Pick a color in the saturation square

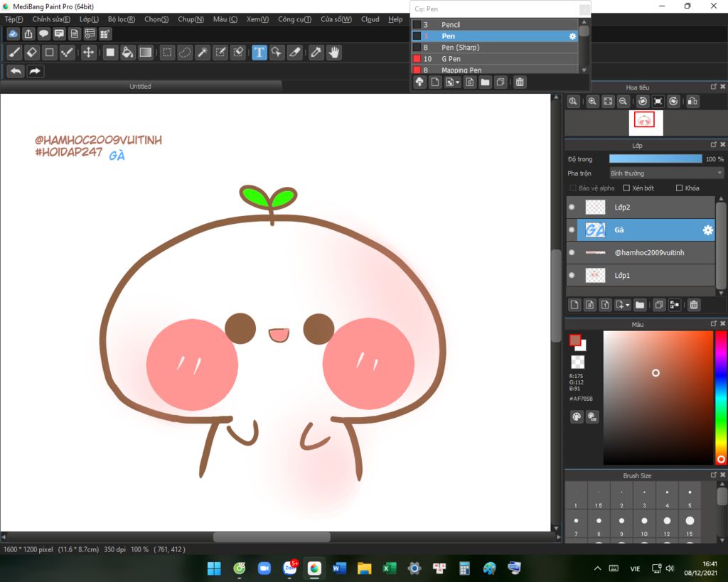658,398
